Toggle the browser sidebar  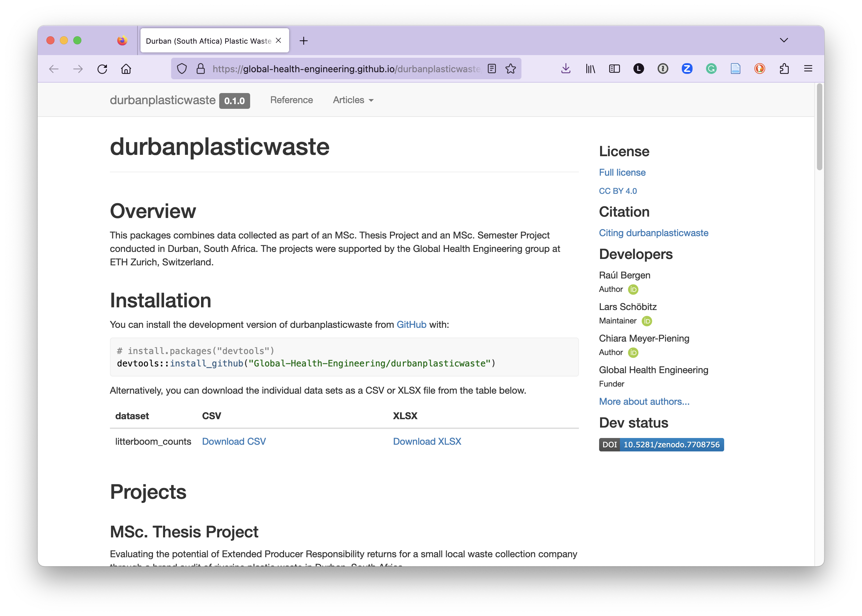click(x=614, y=69)
